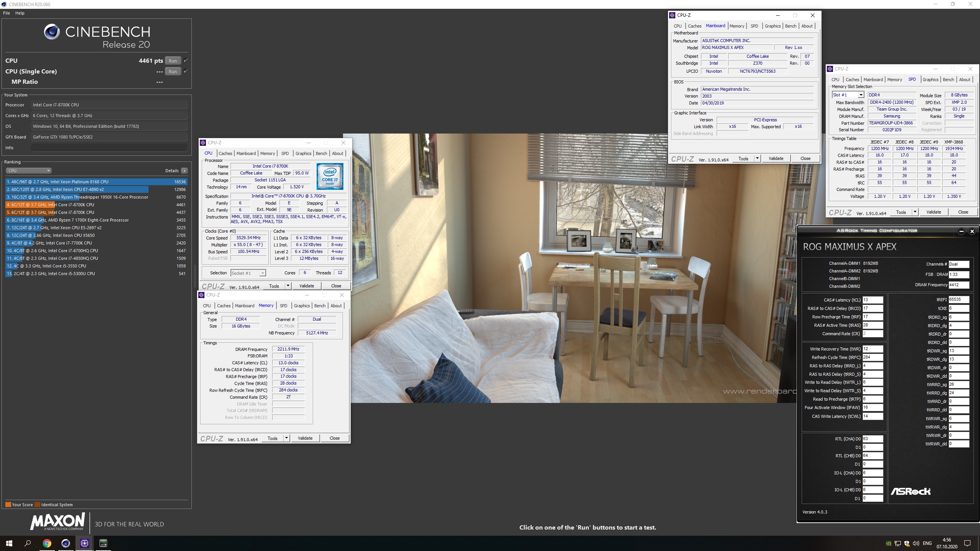Open the Windows Start menu
Image resolution: width=980 pixels, height=551 pixels.
(9, 543)
